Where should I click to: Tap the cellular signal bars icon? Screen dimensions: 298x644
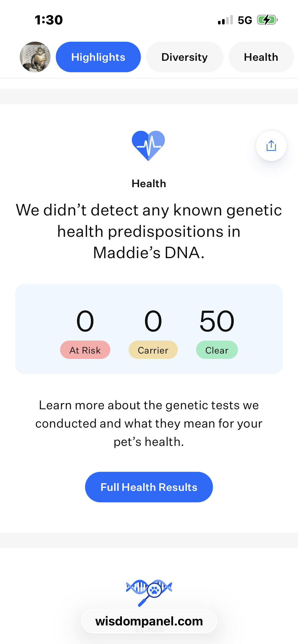[225, 20]
